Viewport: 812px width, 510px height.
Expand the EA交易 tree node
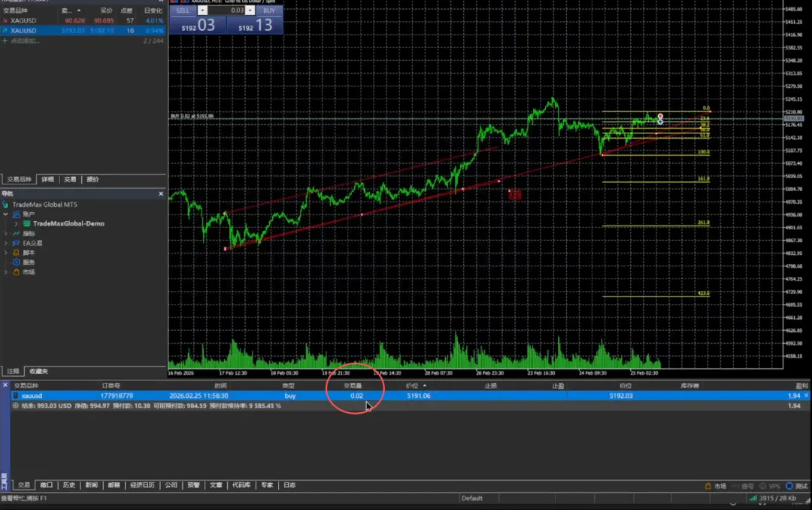coord(6,243)
